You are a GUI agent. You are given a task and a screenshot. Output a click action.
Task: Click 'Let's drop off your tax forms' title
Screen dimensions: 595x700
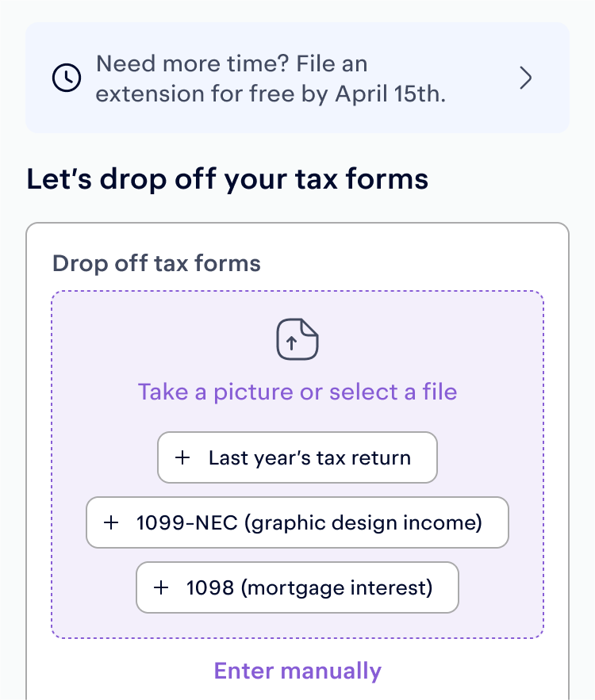(228, 179)
